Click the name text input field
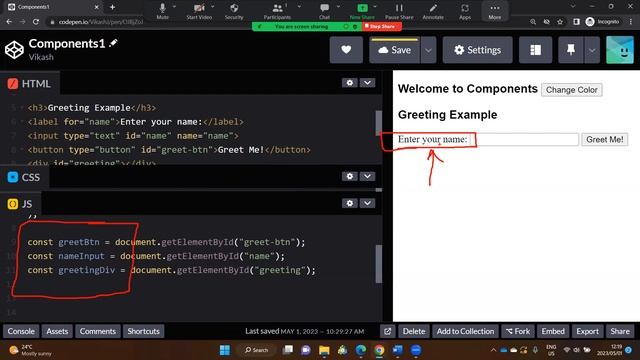The width and height of the screenshot is (640, 360). [524, 140]
